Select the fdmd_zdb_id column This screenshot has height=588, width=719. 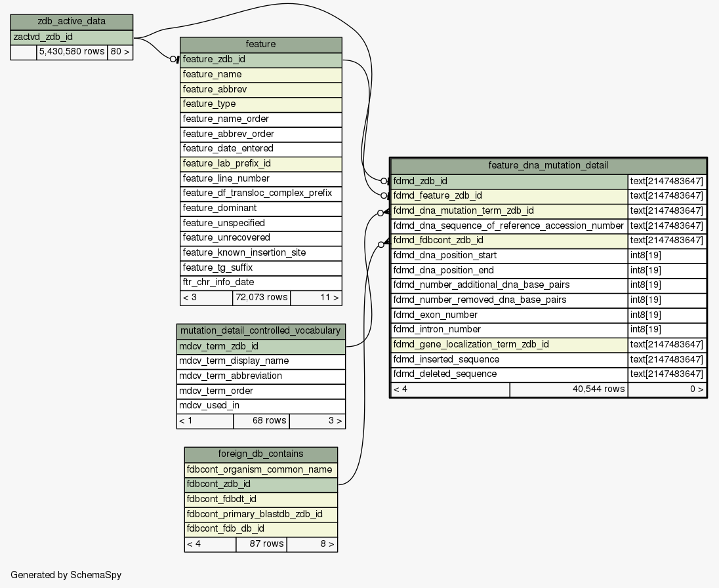click(509, 182)
